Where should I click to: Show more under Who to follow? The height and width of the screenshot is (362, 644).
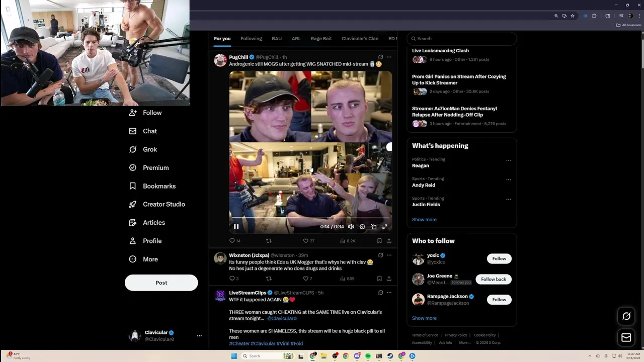pos(424,318)
